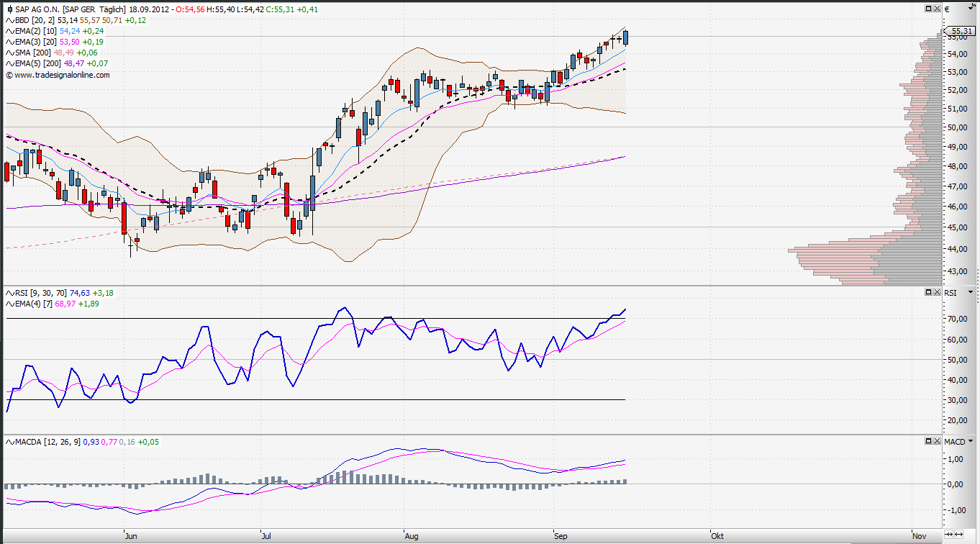The image size is (980, 544).
Task: Open the Euro price axis dropdown
Action: (971, 9)
